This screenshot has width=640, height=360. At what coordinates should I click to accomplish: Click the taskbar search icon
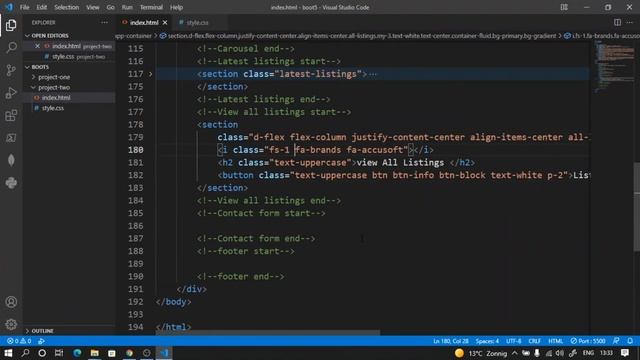tap(25, 353)
